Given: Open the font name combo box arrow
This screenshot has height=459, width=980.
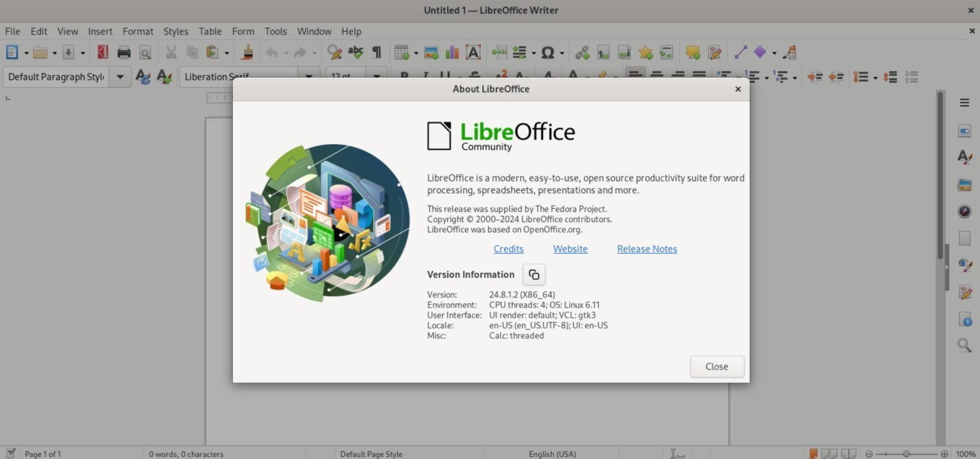Looking at the screenshot, I should [309, 77].
